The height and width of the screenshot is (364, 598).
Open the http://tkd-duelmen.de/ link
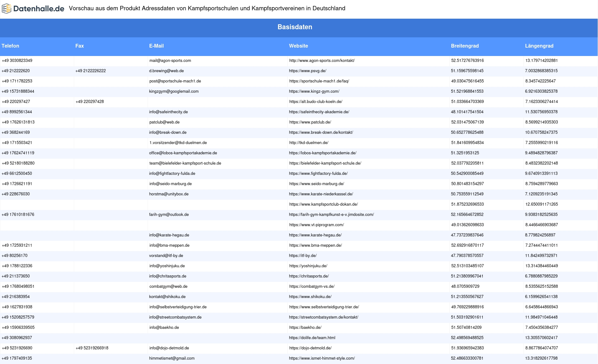(309, 143)
